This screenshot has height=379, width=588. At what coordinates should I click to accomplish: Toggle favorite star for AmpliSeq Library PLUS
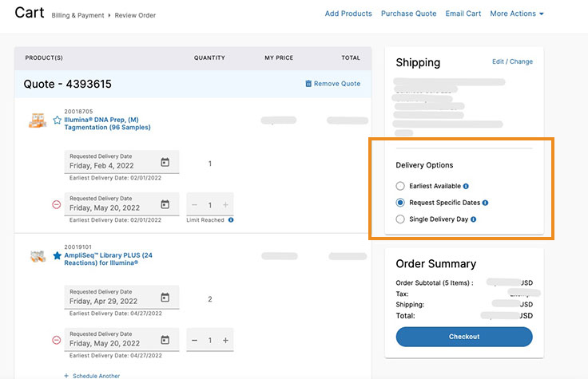57,255
